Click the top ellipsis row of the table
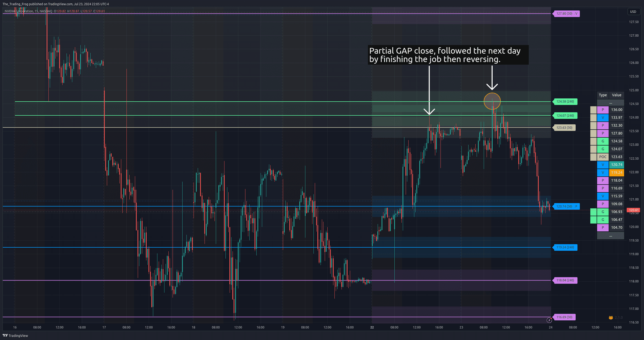644x340 pixels. tap(610, 103)
